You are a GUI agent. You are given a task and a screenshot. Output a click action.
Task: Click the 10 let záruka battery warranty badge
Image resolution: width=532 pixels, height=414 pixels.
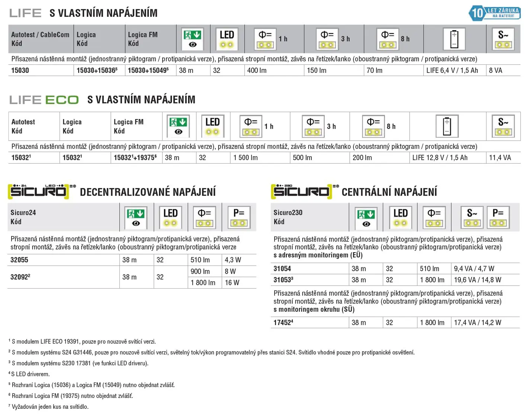pos(494,13)
